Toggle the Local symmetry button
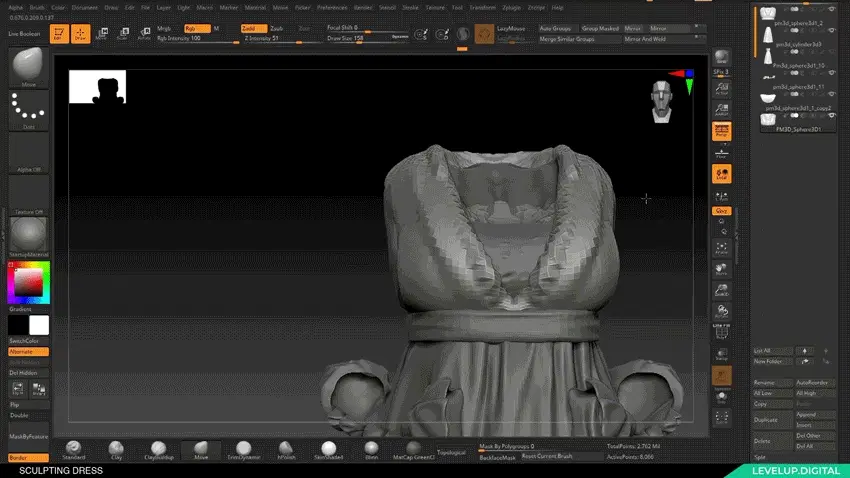850x478 pixels. point(721,174)
